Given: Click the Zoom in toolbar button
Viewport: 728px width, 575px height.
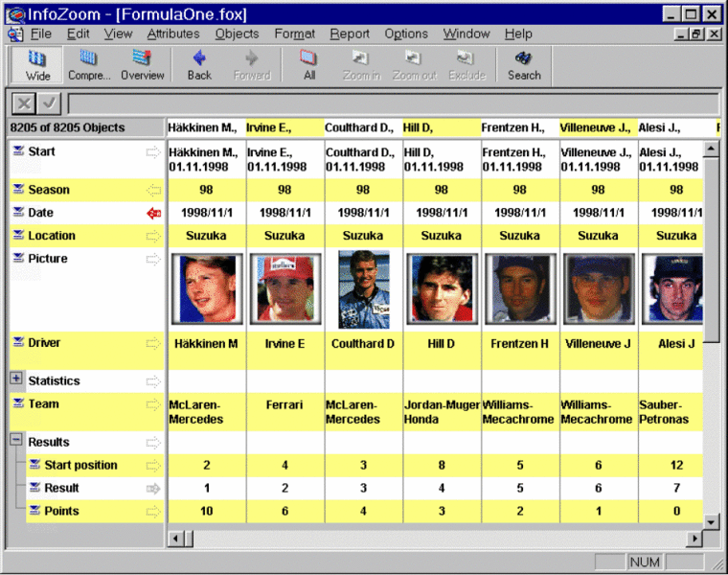Looking at the screenshot, I should (x=361, y=65).
